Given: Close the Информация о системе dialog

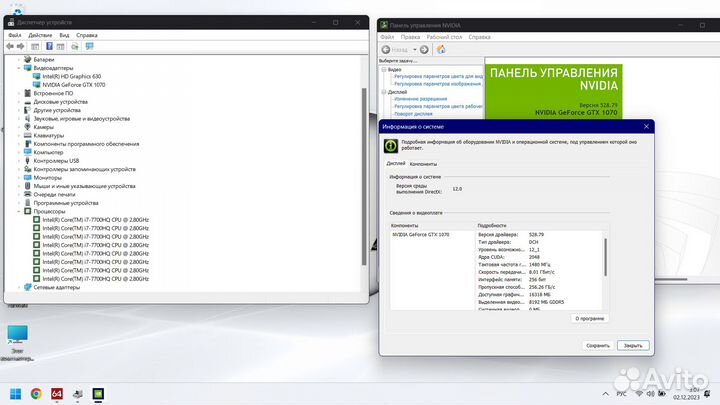Looking at the screenshot, I should (x=646, y=126).
